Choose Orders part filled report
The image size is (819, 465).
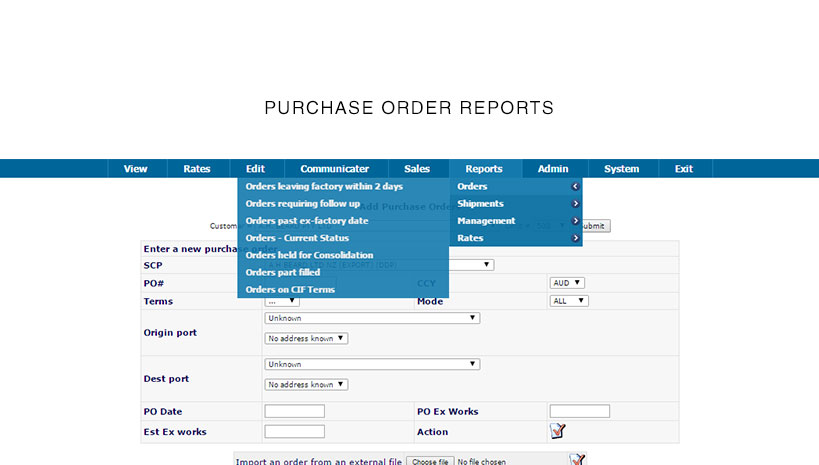click(283, 272)
